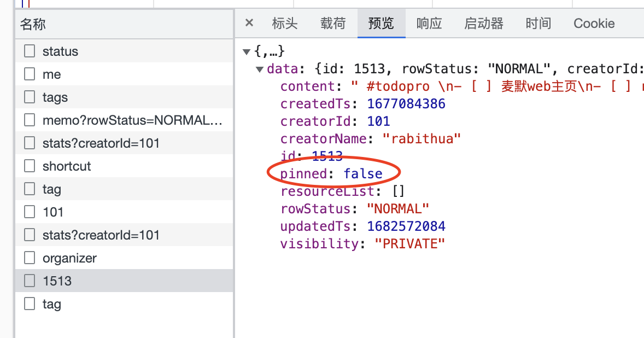Viewport: 644px width, 338px height.
Task: Switch to the 标头 (Headers) tab
Action: (284, 23)
